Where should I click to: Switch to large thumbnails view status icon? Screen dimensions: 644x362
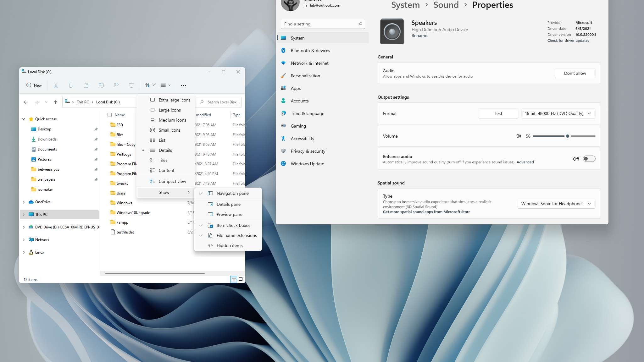coord(241,279)
